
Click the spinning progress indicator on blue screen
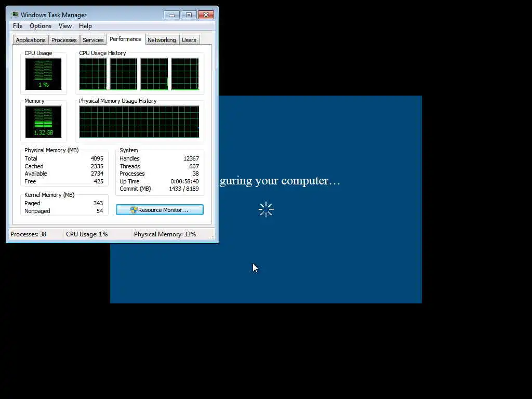point(266,209)
